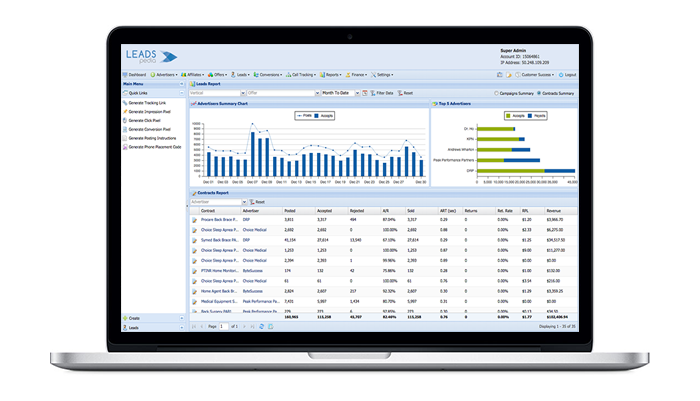The width and height of the screenshot is (700, 401).
Task: Click the refresh icon in pagination bar
Action: tap(262, 326)
